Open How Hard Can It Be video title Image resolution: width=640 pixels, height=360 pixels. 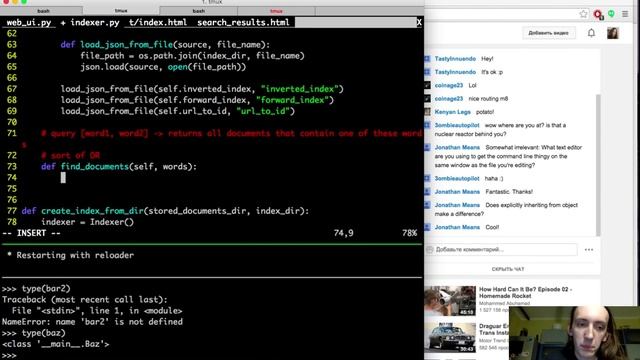tap(526, 292)
